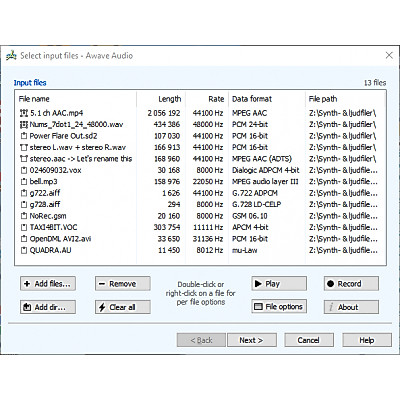Click the GSM 06.10 format cell
This screenshot has height=400, width=400.
250,216
